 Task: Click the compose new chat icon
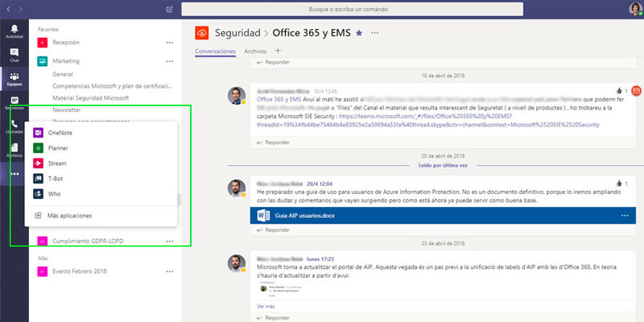point(170,9)
